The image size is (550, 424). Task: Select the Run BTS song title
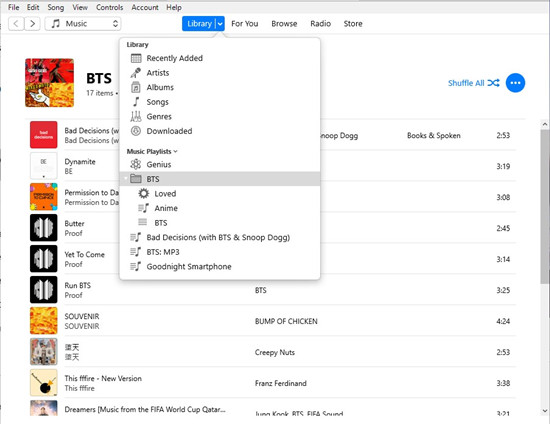pyautogui.click(x=78, y=285)
